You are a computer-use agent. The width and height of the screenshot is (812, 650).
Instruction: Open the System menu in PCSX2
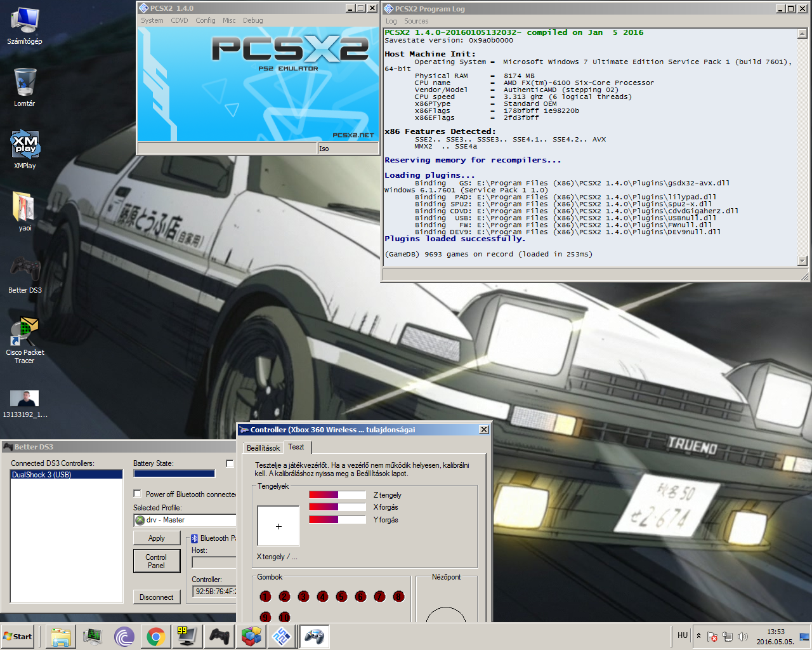(152, 20)
